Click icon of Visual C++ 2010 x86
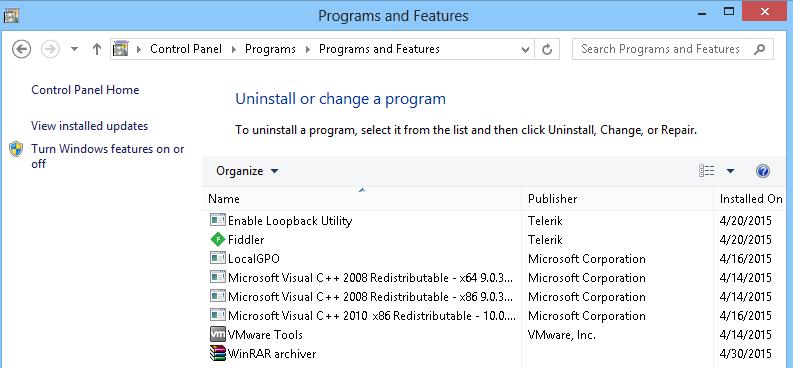This screenshot has height=368, width=793. pos(217,315)
